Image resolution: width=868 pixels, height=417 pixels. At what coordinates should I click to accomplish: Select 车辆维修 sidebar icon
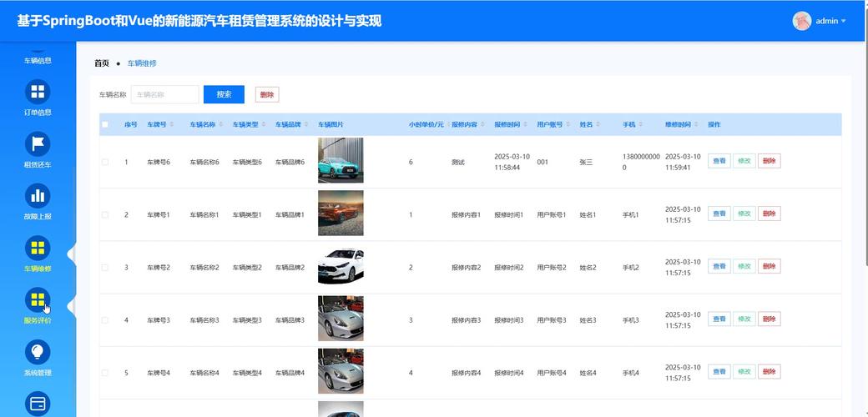tap(38, 248)
